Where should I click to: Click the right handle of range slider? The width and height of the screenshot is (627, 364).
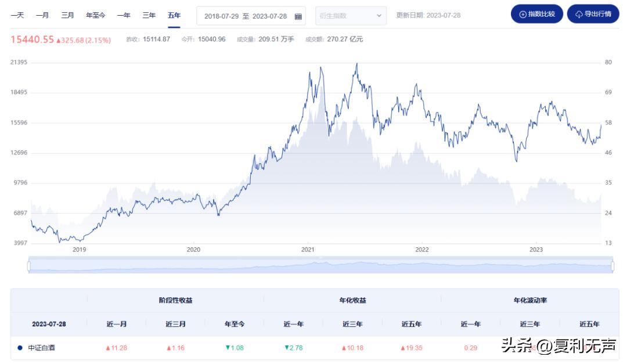click(x=612, y=266)
